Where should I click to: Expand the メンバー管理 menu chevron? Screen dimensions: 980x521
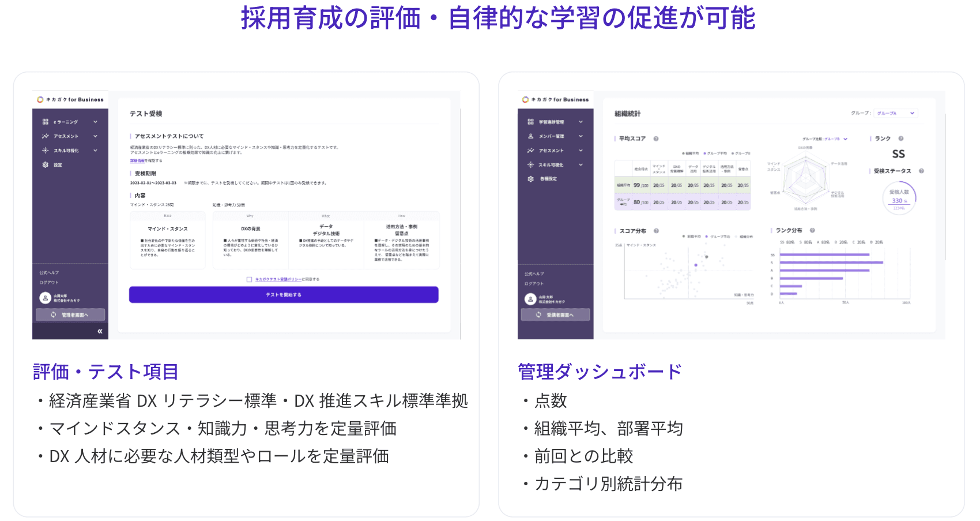tap(581, 136)
